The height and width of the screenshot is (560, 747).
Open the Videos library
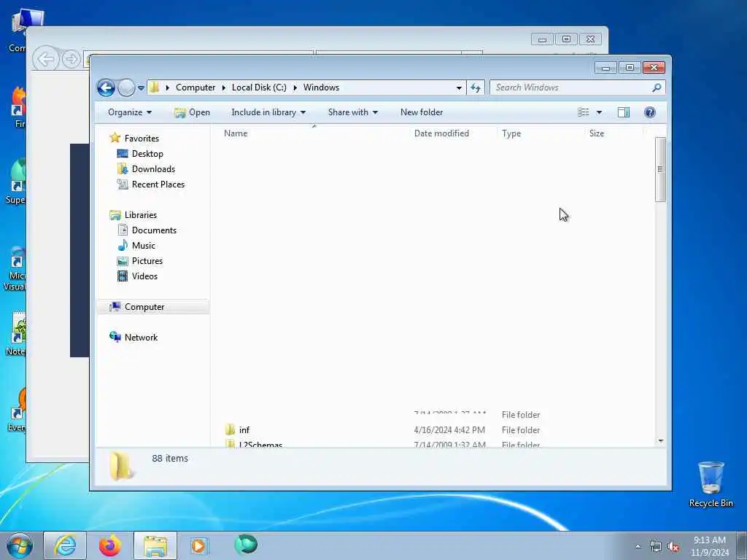coord(144,276)
